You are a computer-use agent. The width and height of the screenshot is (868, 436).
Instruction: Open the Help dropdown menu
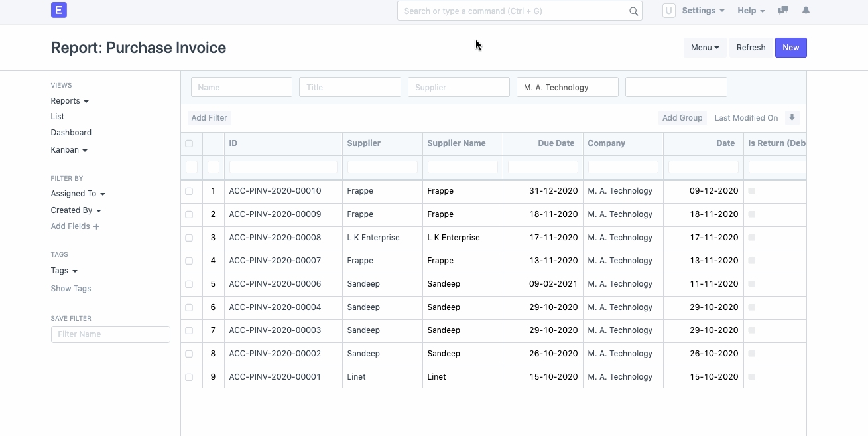751,11
